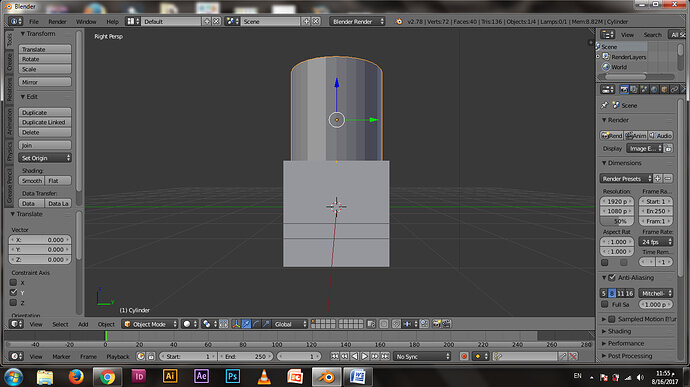Viewport: 690px width, 387px height.
Task: Select the translate manipulator arrow icon
Action: click(246, 324)
